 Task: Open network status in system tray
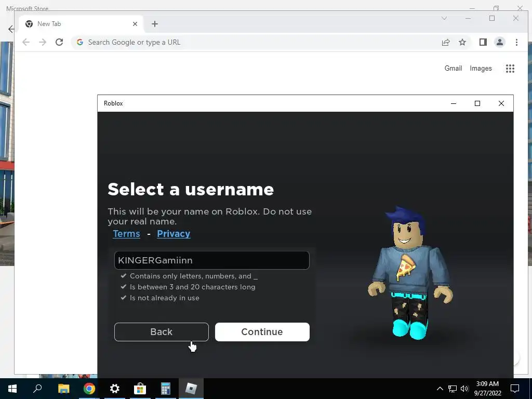pyautogui.click(x=453, y=389)
